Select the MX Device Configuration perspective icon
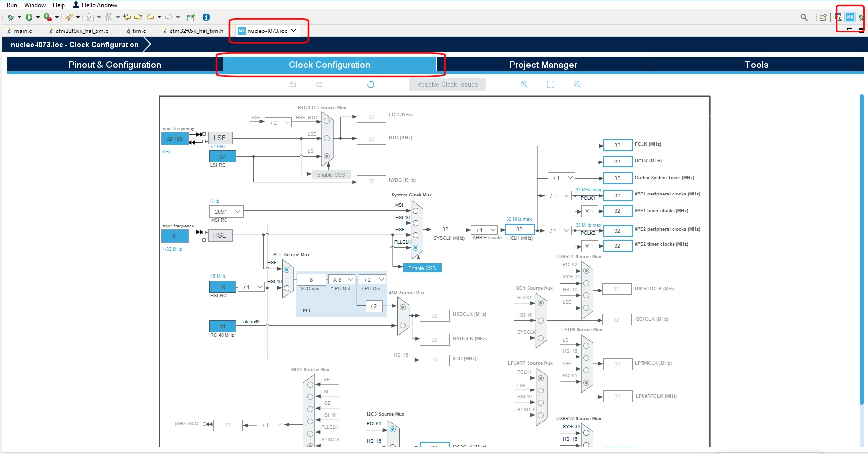The height and width of the screenshot is (454, 868). (850, 17)
